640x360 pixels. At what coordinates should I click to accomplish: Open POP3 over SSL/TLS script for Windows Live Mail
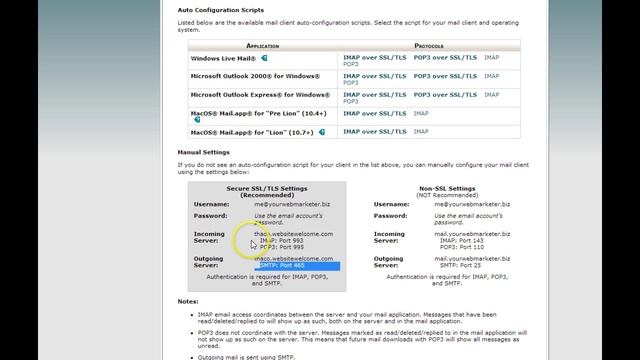tap(445, 58)
